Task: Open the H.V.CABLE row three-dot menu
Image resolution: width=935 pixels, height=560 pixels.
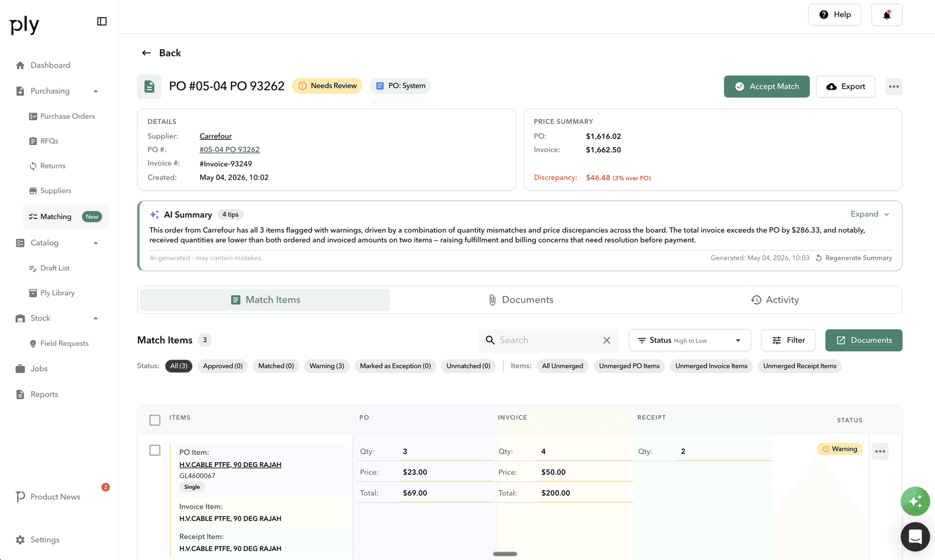Action: 880,451
